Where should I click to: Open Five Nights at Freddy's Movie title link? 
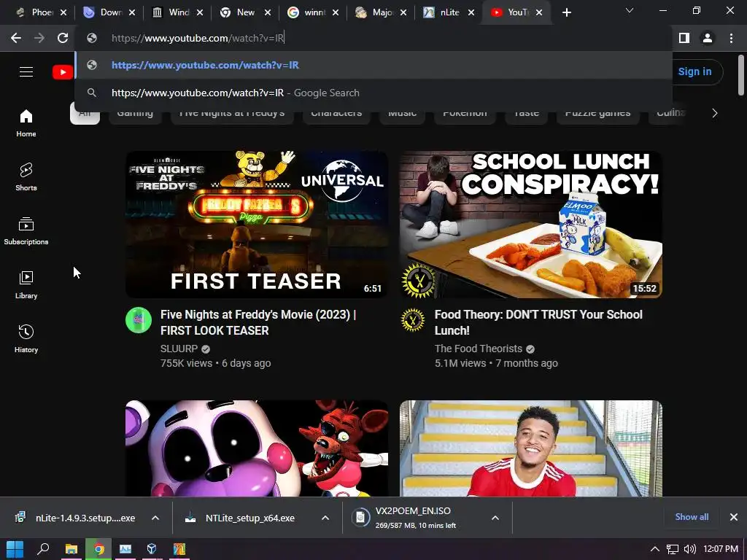point(258,322)
